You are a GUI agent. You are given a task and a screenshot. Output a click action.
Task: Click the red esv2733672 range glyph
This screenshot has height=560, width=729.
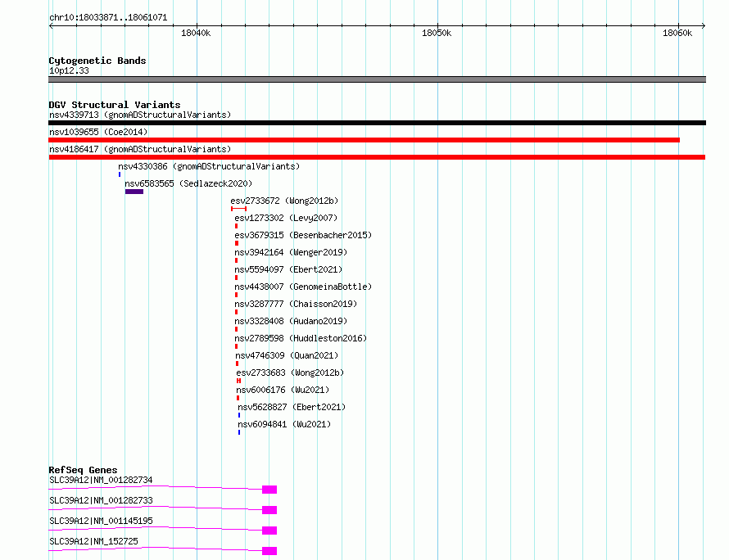(x=238, y=209)
